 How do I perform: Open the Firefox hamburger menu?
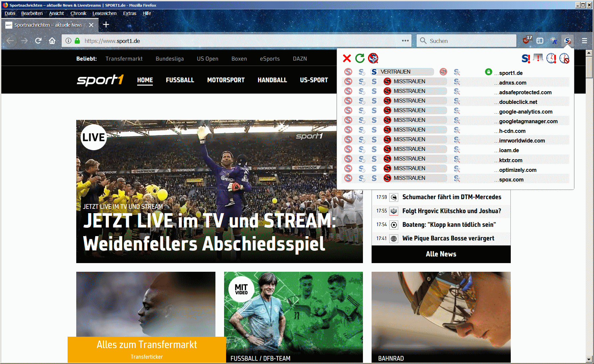(x=584, y=41)
